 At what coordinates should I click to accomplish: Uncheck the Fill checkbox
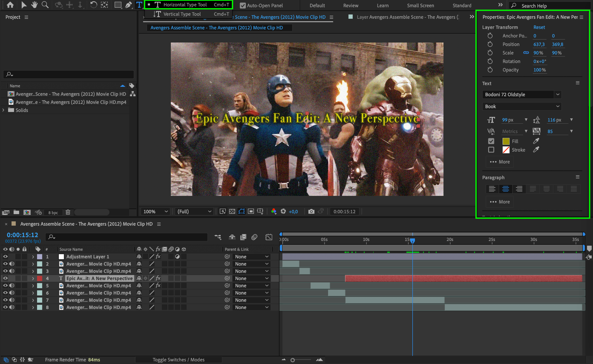tap(491, 141)
